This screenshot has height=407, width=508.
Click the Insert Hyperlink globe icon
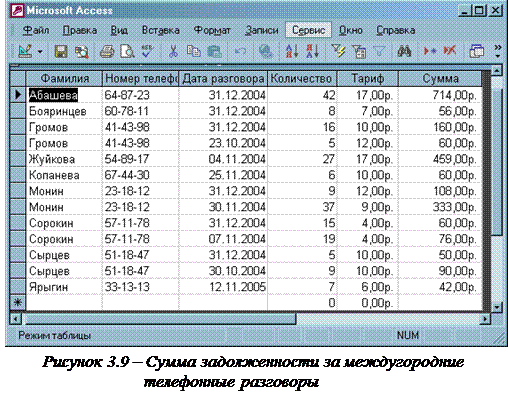[265, 52]
